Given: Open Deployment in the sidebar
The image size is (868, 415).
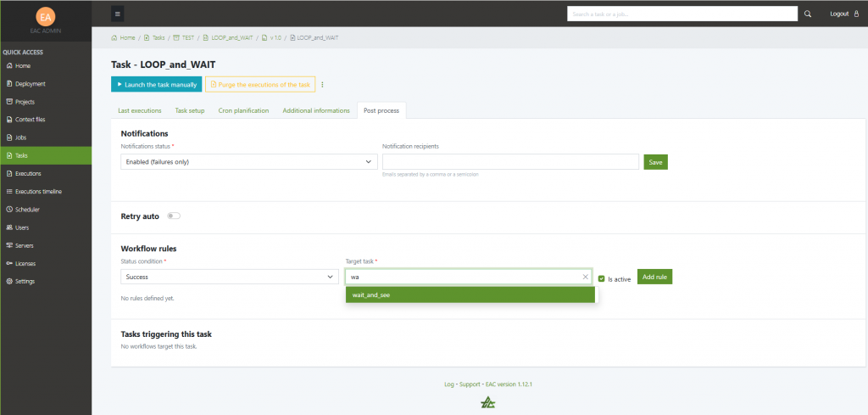Looking at the screenshot, I should click(46, 84).
